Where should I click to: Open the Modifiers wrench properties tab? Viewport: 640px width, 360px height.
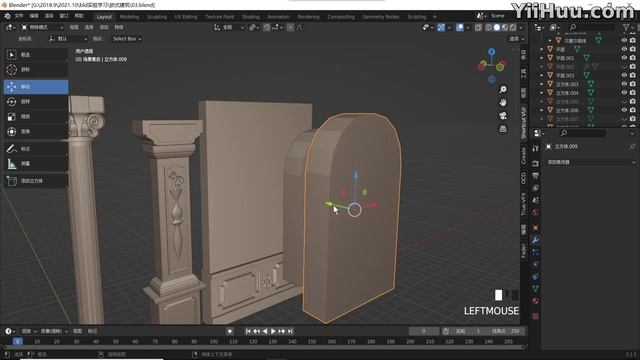tap(536, 240)
